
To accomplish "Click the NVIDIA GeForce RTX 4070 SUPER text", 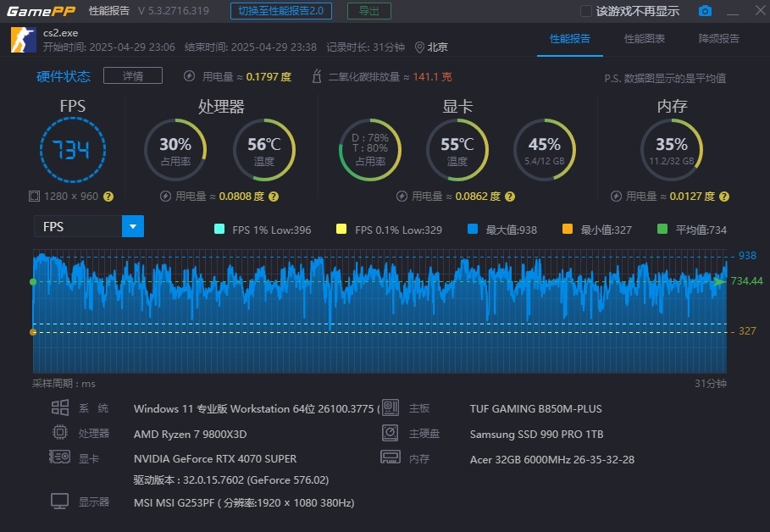I will pos(215,459).
